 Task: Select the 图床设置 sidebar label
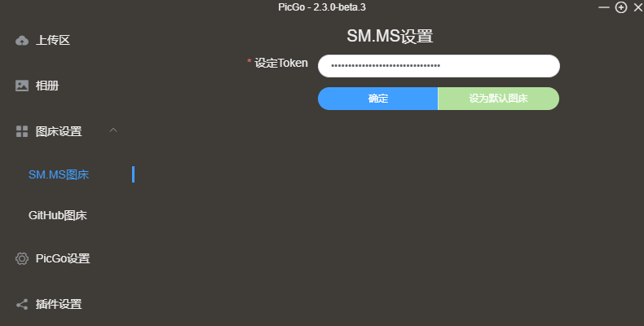pyautogui.click(x=59, y=131)
